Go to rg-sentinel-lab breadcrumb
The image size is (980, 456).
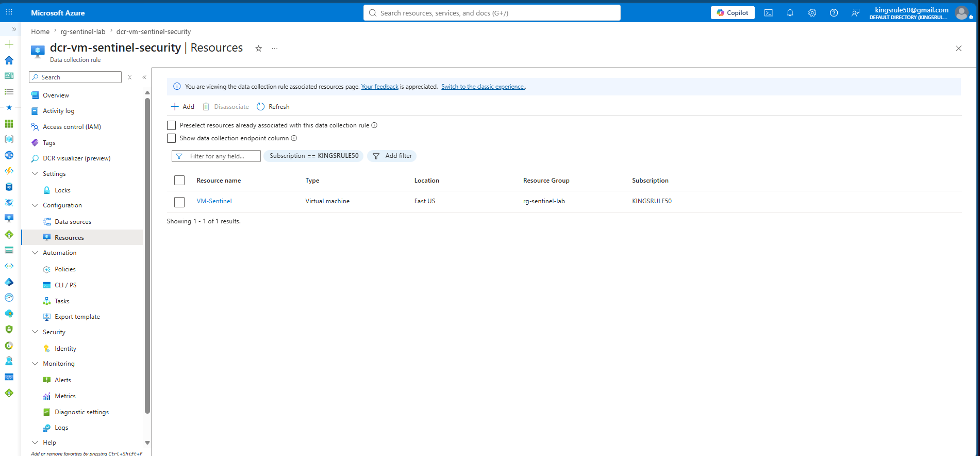click(82, 32)
